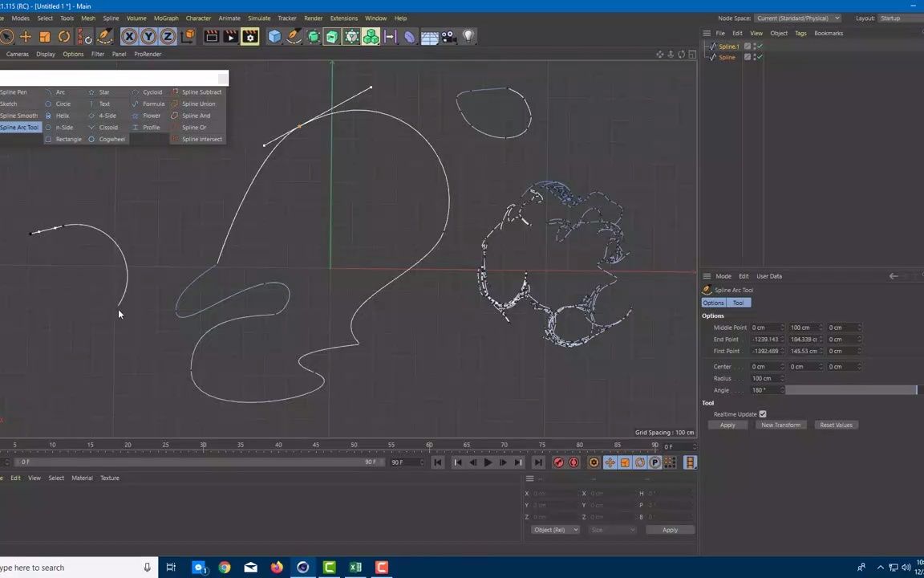
Task: Open Size mode dropdown in coordinates
Action: [613, 530]
